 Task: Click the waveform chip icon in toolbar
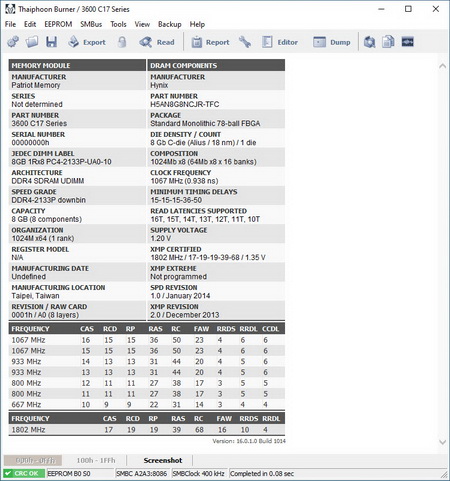[x=407, y=42]
